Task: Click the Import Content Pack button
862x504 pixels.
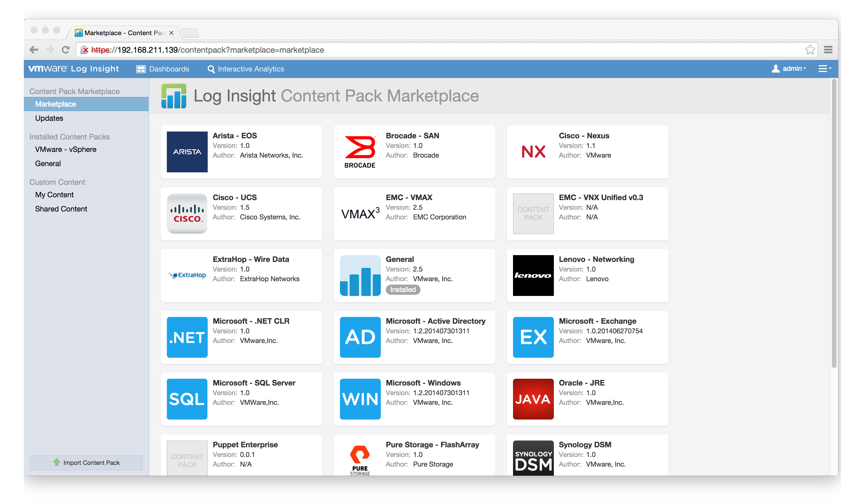Action: (x=86, y=463)
